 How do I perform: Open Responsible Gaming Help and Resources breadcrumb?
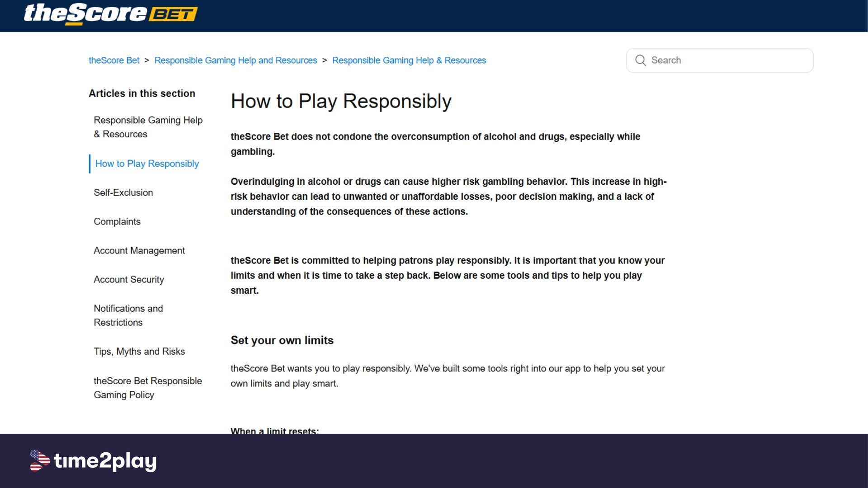pos(236,61)
